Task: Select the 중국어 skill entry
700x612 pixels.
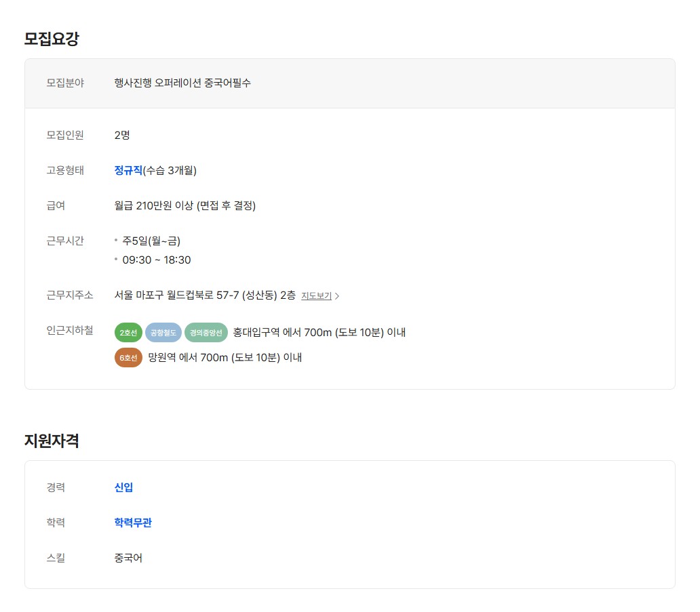Action: [x=128, y=558]
